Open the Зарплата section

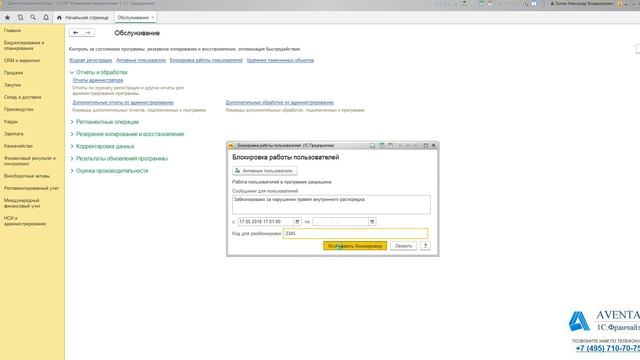(x=14, y=134)
